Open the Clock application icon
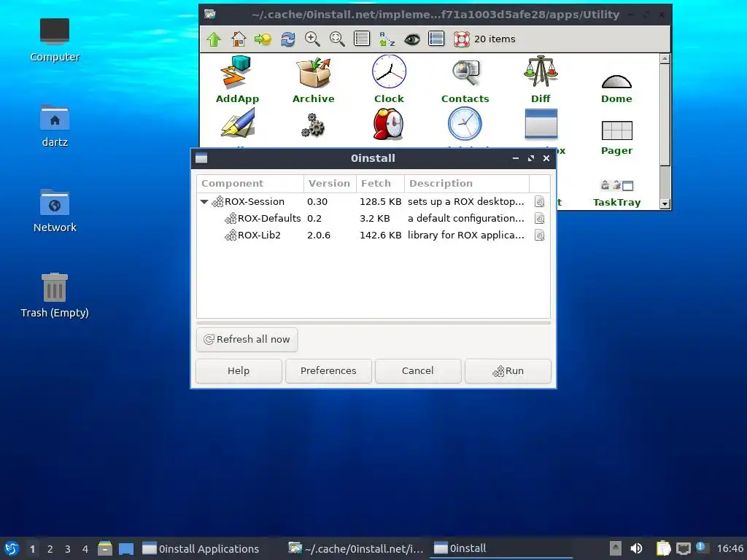Image resolution: width=747 pixels, height=560 pixels. click(x=390, y=79)
